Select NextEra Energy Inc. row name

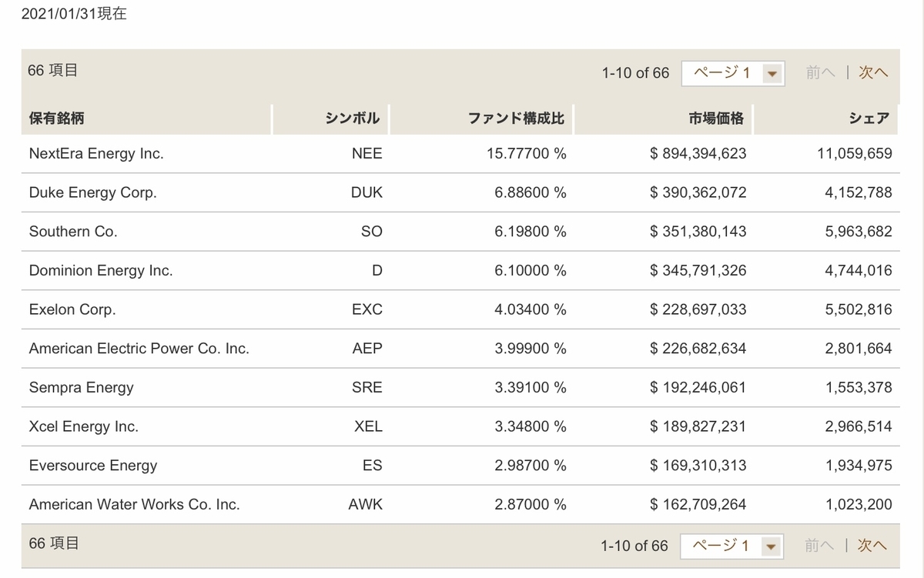96,153
